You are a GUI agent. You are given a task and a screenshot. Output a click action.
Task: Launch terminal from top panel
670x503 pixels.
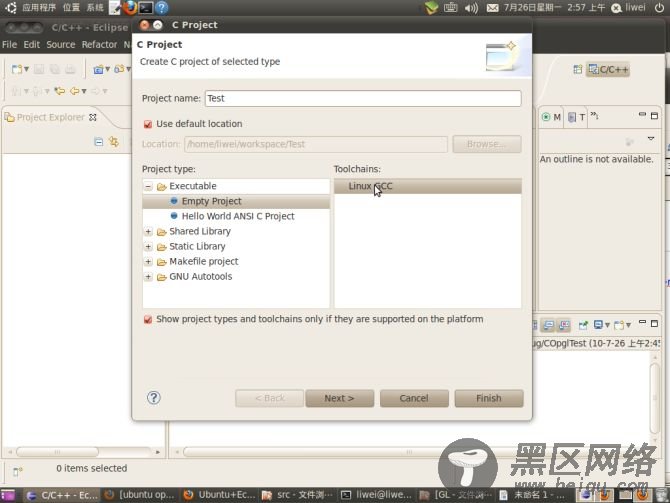coord(146,7)
